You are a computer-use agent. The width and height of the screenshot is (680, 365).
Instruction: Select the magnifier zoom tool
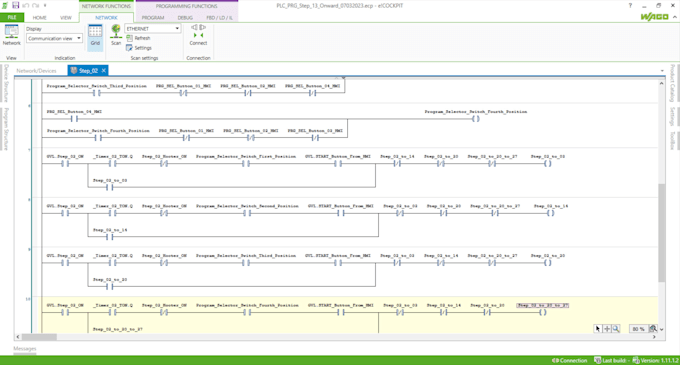(x=616, y=329)
